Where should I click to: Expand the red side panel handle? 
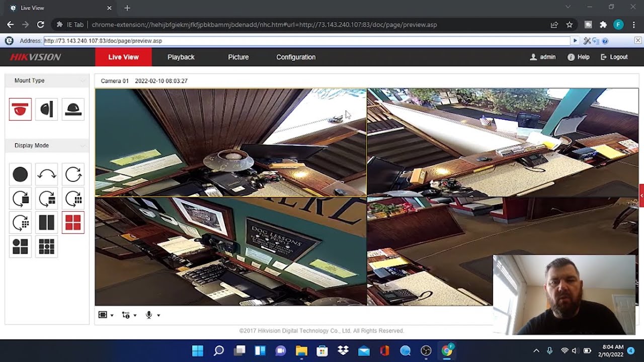(641, 196)
